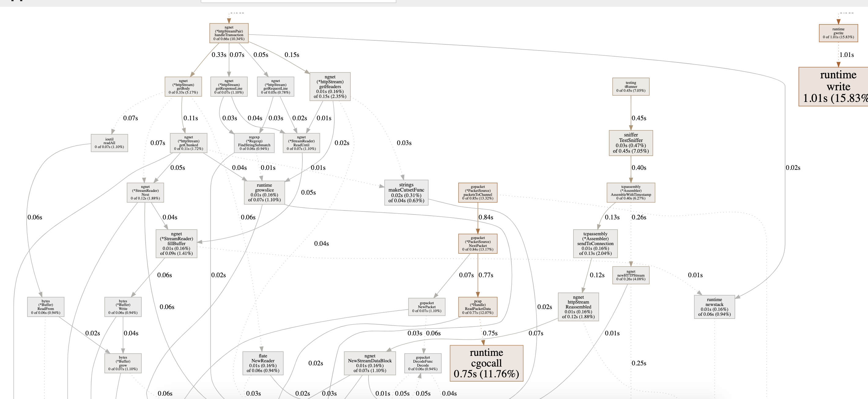The width and height of the screenshot is (868, 399).
Task: Click the 1.01s edge label below gwrite
Action: [x=846, y=54]
